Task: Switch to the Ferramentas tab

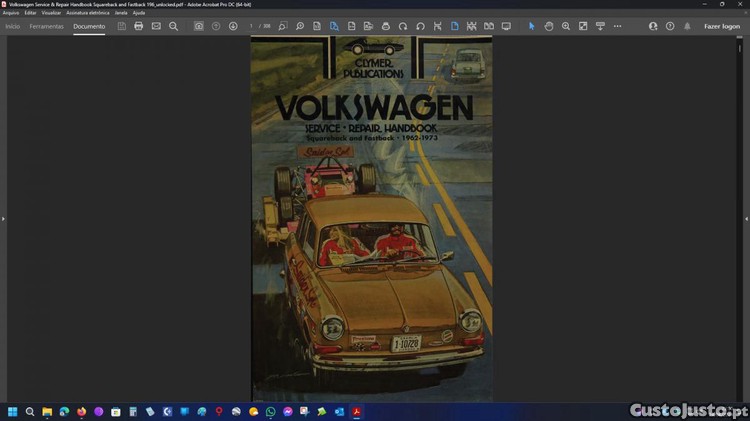Action: click(x=46, y=26)
